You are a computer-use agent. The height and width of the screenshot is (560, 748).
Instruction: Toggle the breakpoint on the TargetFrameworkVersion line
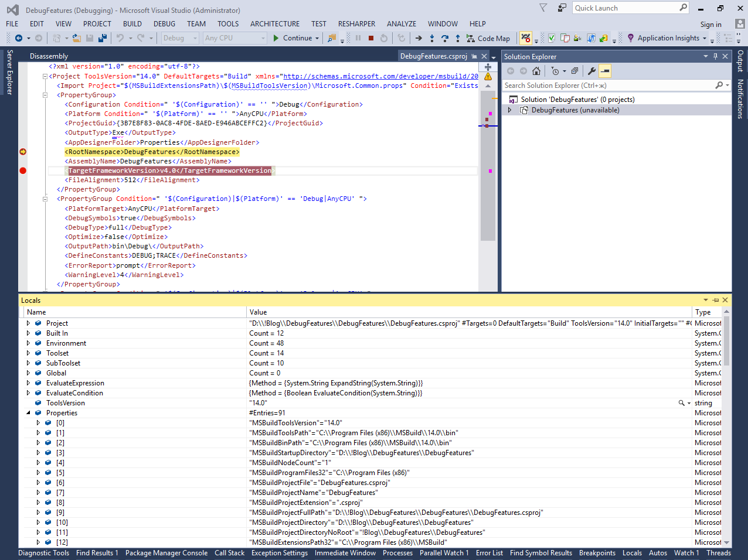pos(23,170)
